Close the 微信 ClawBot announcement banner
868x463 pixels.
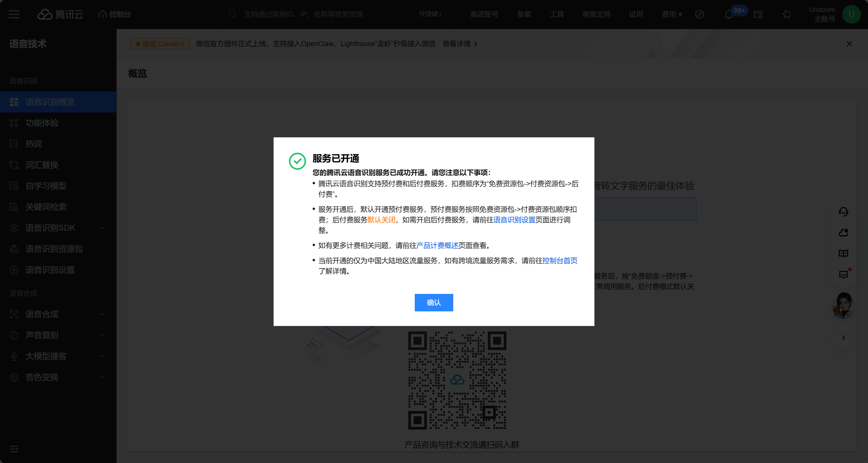(849, 44)
